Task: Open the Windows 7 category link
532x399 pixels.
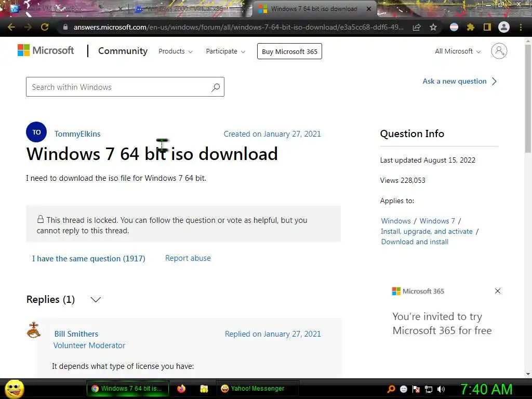Action: [437, 221]
